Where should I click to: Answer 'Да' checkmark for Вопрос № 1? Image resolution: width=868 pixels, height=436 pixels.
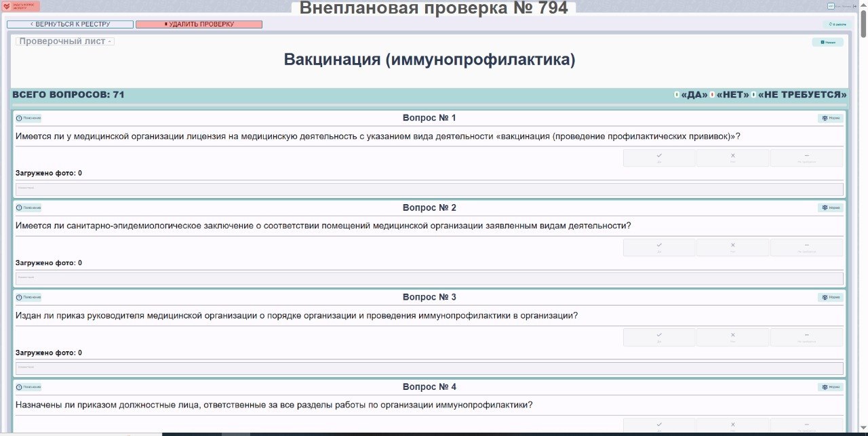point(659,158)
